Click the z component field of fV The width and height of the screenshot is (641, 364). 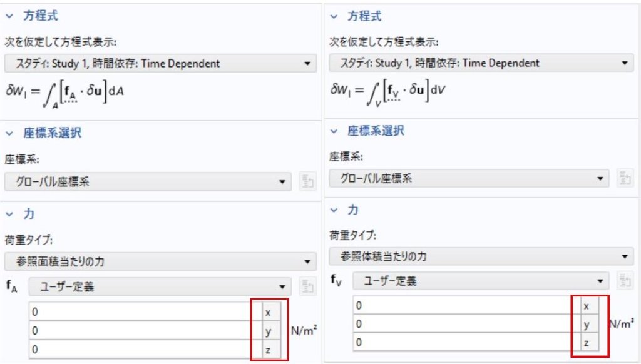(x=462, y=343)
